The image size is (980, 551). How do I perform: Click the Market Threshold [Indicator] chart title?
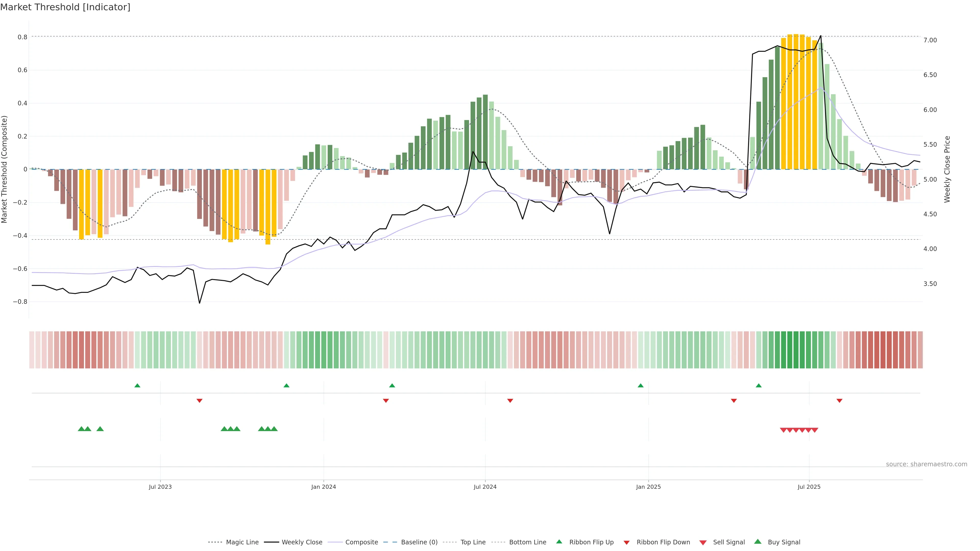65,7
